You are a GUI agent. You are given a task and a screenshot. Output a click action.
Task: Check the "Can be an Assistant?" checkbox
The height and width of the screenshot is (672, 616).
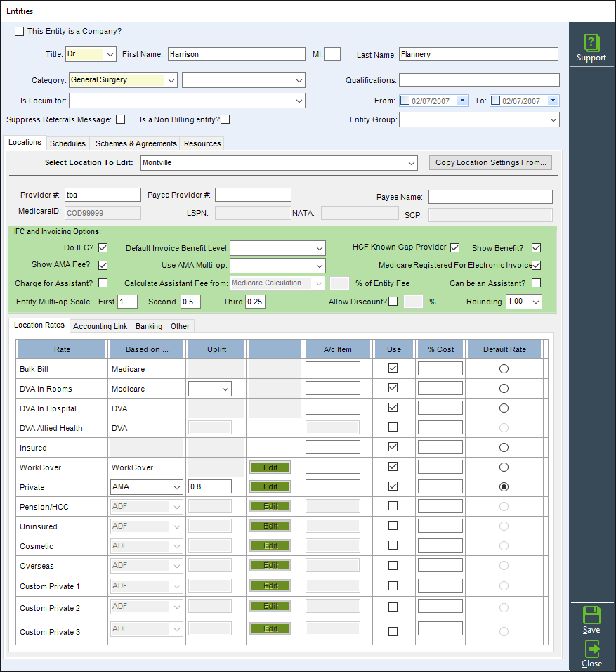click(x=536, y=283)
